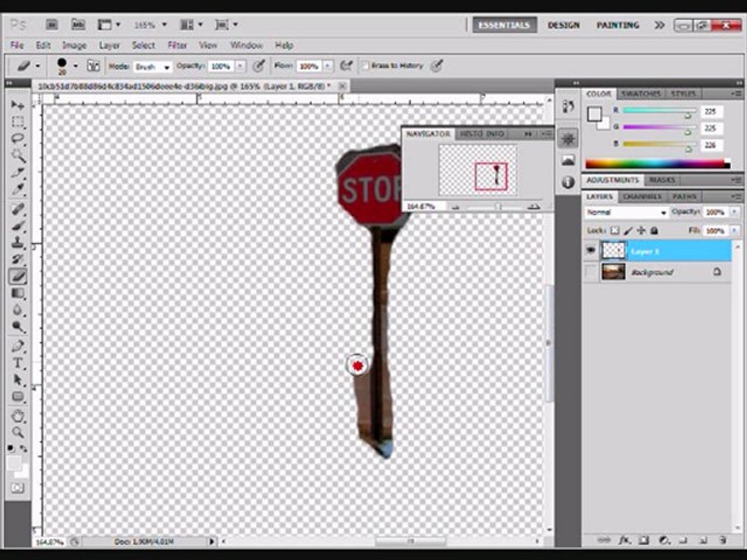Switch to the Essentials workspace
The width and height of the screenshot is (747, 560).
(504, 25)
